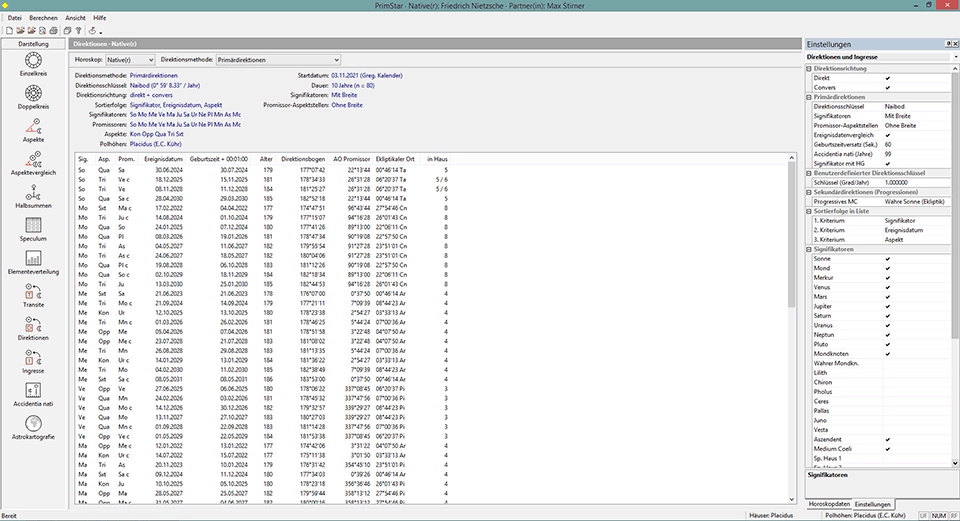This screenshot has height=521, width=960.
Task: Open the Halbsummen view
Action: 33,196
